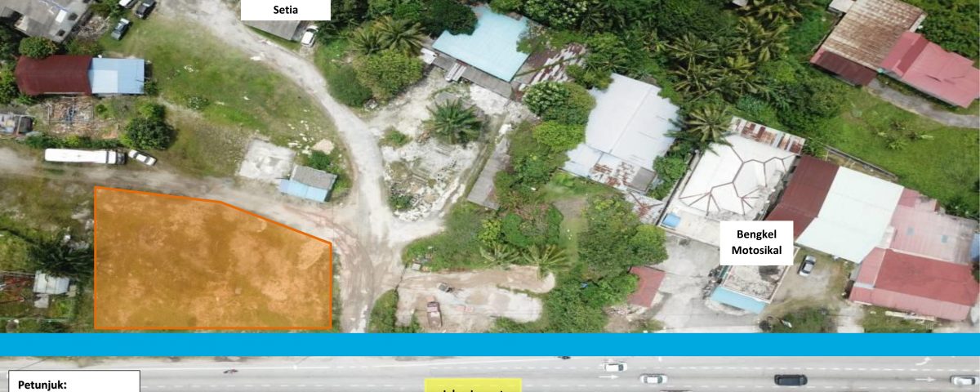
Task: Click the black car on the highway
Action: (790, 380)
